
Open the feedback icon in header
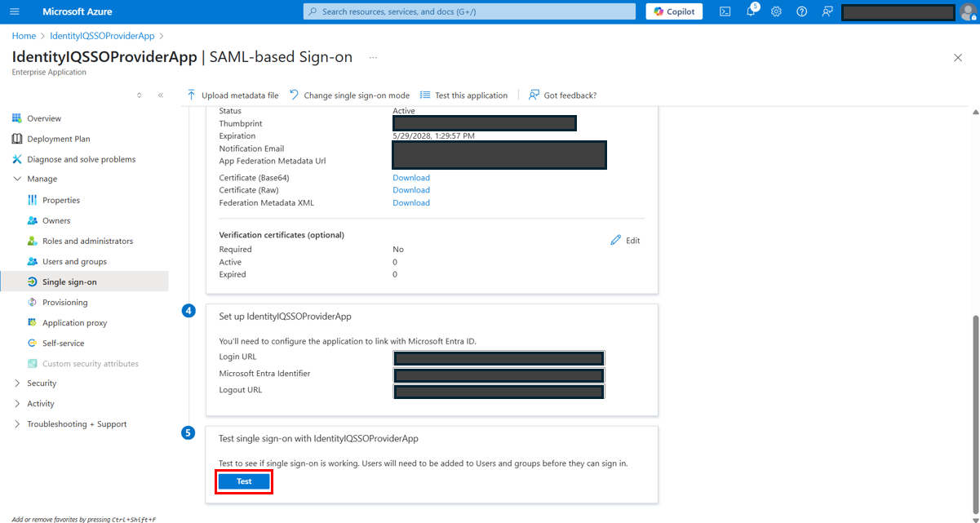pos(827,11)
